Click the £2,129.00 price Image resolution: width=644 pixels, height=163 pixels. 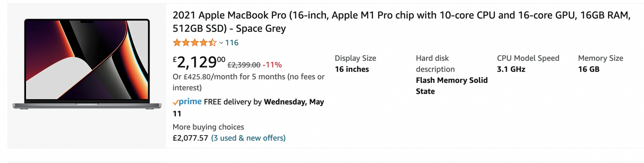[x=199, y=62]
